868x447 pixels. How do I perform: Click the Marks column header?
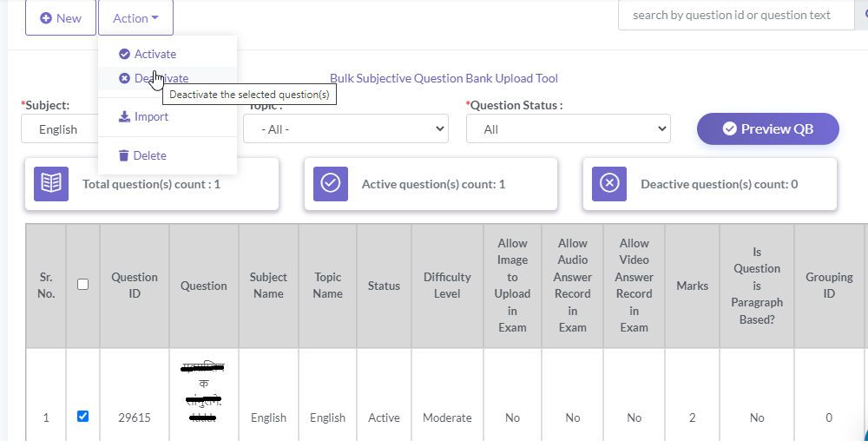point(693,286)
